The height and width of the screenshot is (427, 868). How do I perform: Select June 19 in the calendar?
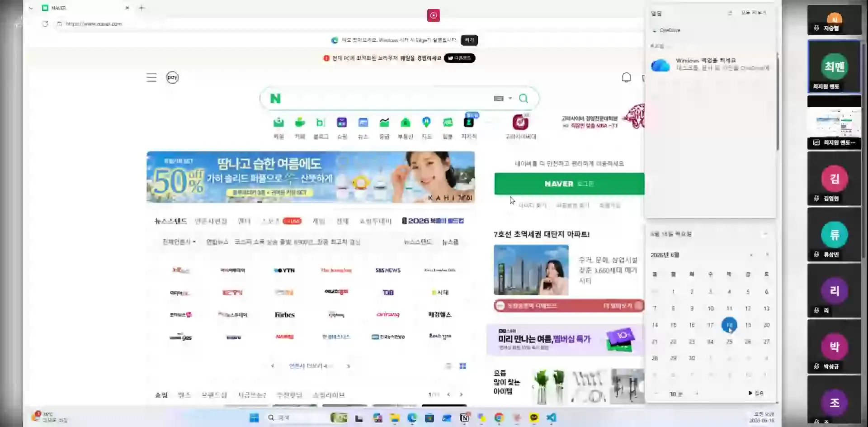(748, 325)
